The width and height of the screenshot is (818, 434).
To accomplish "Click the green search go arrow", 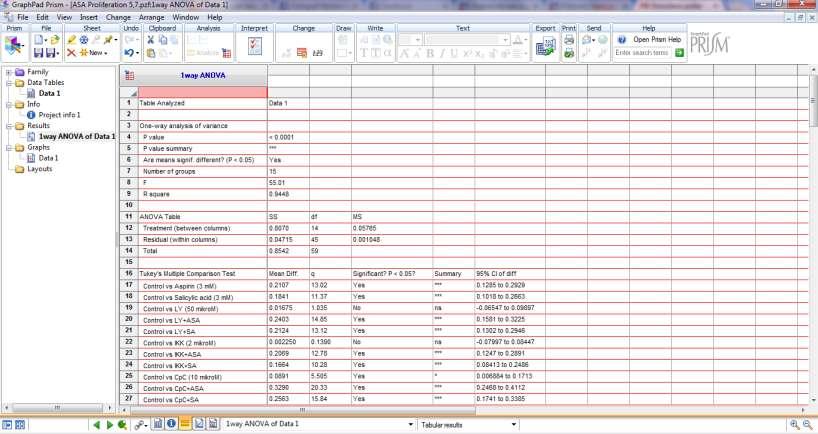I will click(x=679, y=53).
